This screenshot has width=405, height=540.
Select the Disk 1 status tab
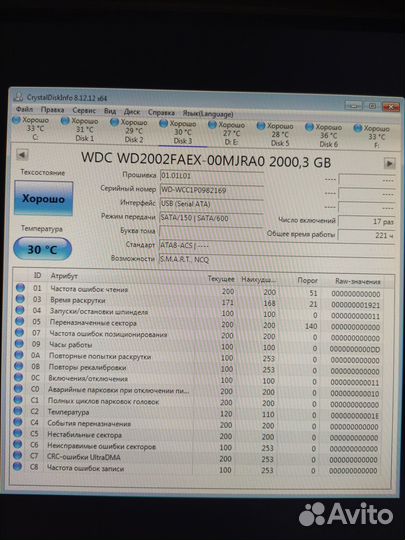coord(80,130)
